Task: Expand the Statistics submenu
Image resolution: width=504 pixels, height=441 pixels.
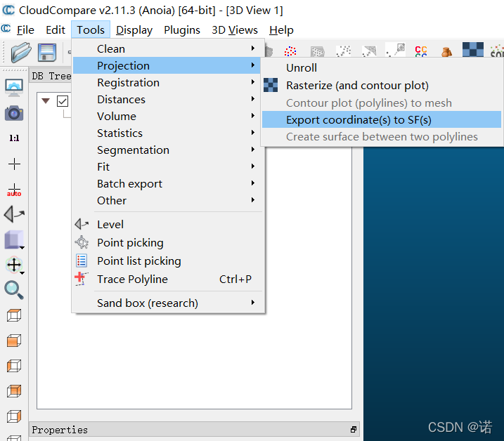Action: 168,133
